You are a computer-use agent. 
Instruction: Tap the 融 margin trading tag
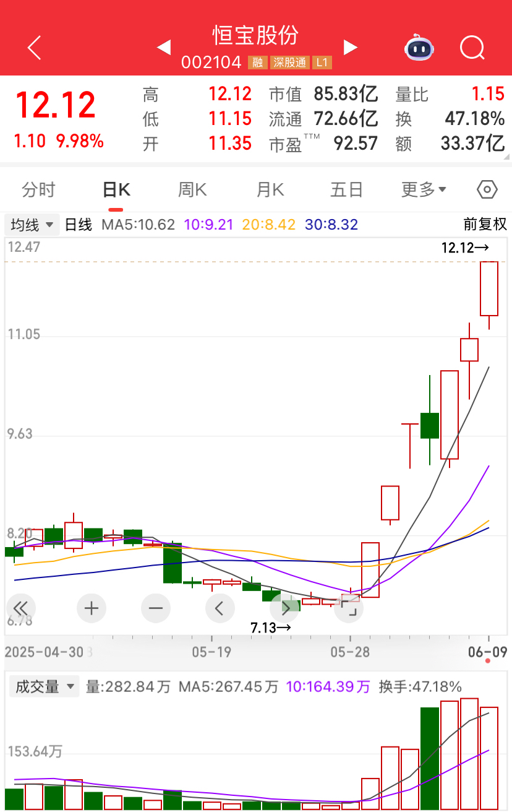(257, 63)
